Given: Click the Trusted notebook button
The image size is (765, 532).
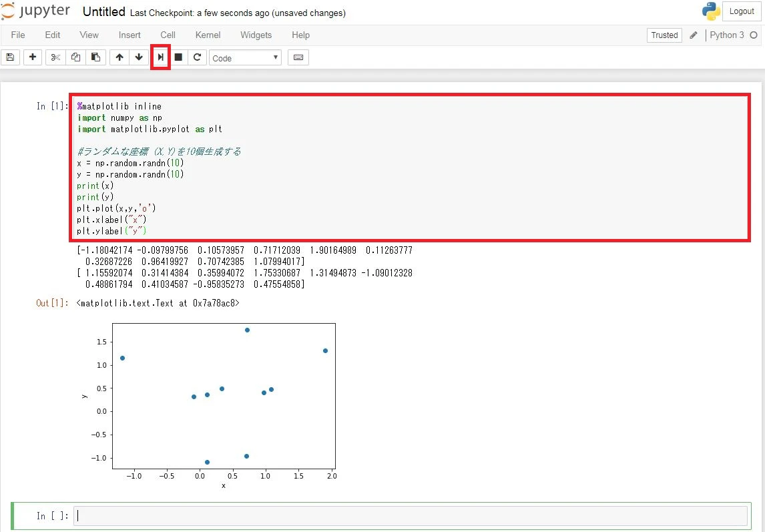Looking at the screenshot, I should 664,35.
